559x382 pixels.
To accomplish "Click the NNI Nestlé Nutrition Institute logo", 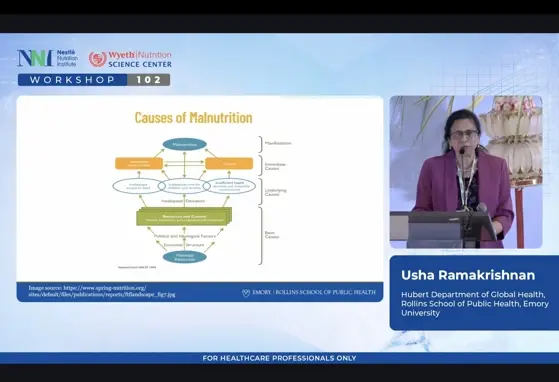I will tap(47, 58).
